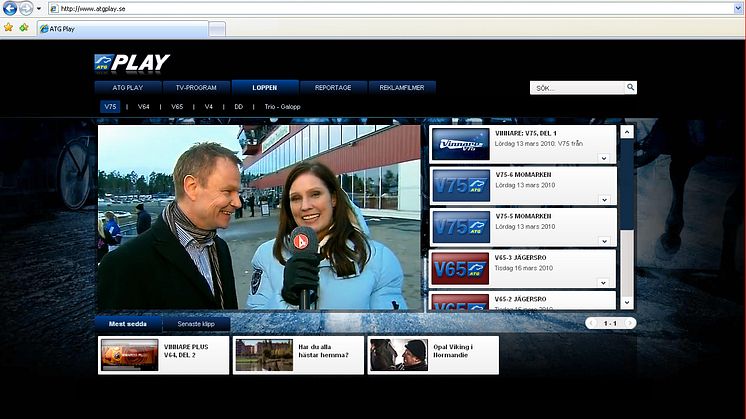Expand the Vinnare: V75, Del 1 entry
Image resolution: width=746 pixels, height=419 pixels.
(604, 158)
